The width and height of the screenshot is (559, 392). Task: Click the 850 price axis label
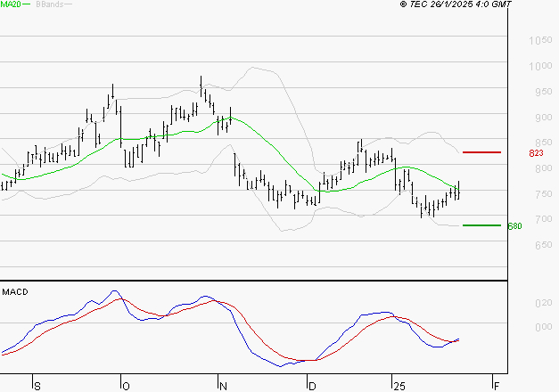click(543, 143)
